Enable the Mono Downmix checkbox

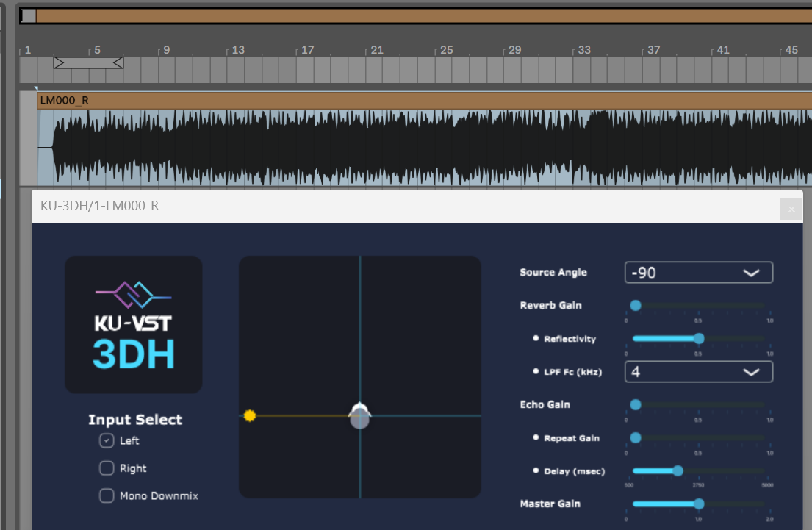point(107,496)
